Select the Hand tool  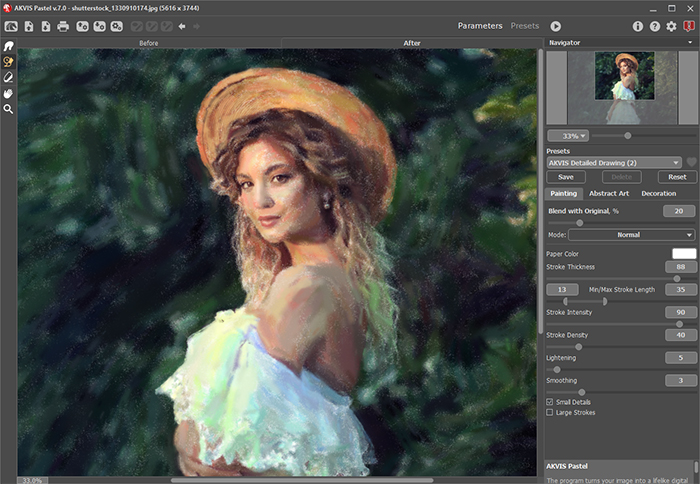tap(9, 93)
